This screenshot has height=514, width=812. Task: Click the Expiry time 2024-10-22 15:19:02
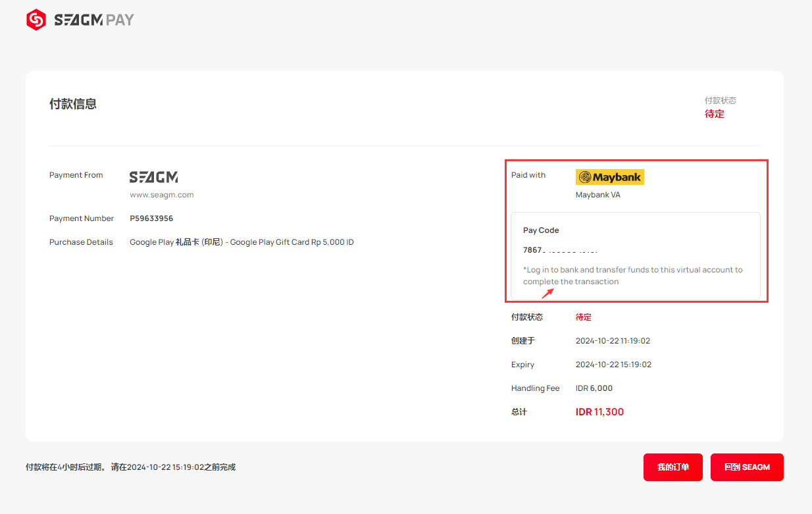tap(613, 365)
